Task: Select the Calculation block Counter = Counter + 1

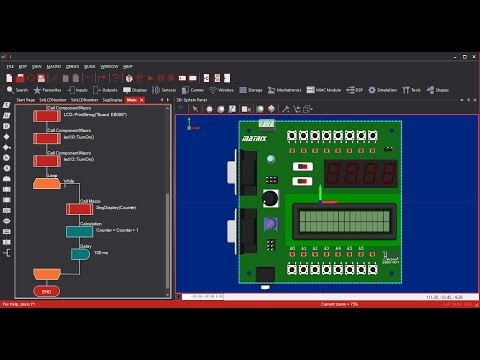Action: [x=79, y=232]
